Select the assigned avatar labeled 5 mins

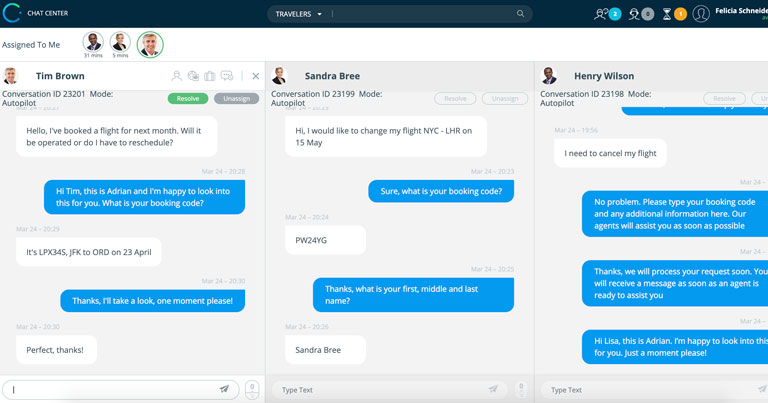tap(120, 42)
